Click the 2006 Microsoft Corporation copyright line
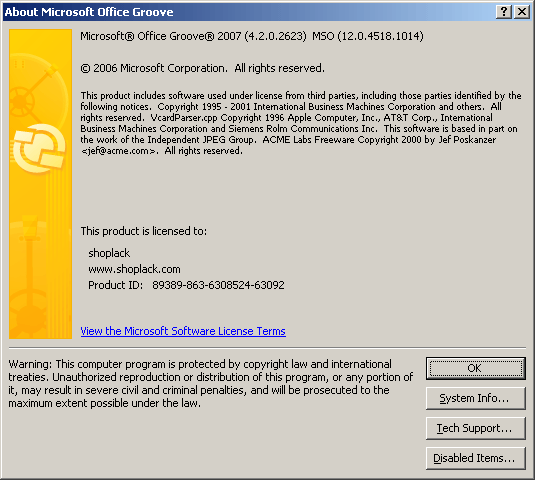 click(x=203, y=68)
